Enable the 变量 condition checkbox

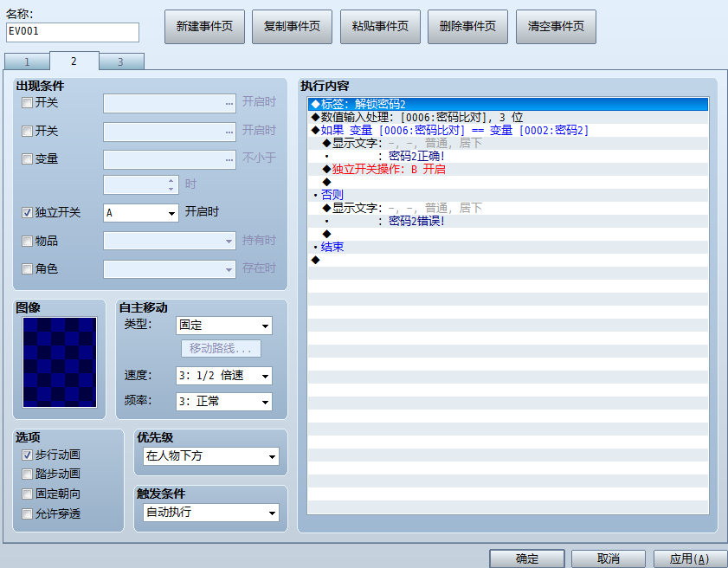click(27, 158)
